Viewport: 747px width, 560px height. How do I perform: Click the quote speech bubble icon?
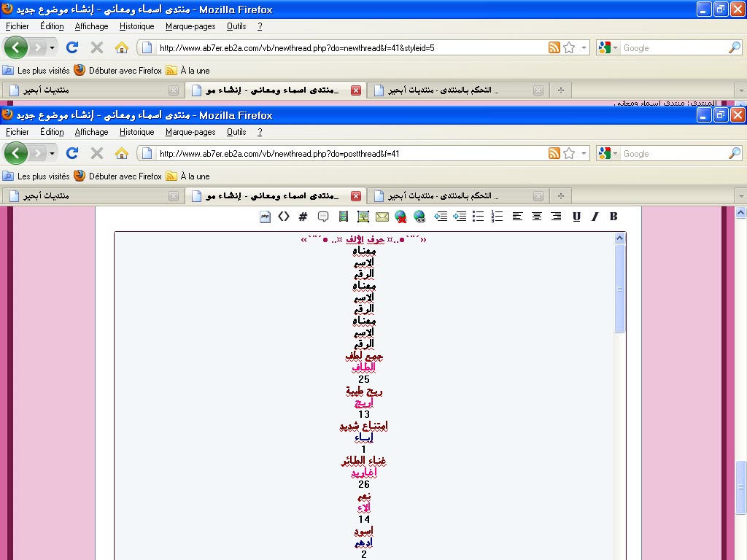323,217
